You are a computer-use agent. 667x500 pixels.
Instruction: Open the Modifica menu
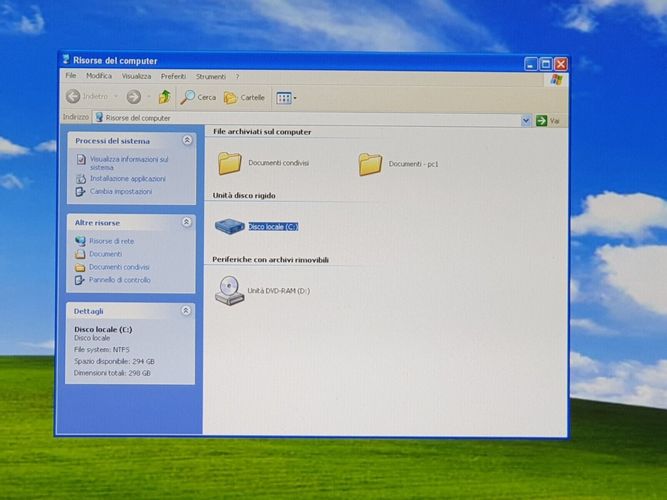point(99,76)
